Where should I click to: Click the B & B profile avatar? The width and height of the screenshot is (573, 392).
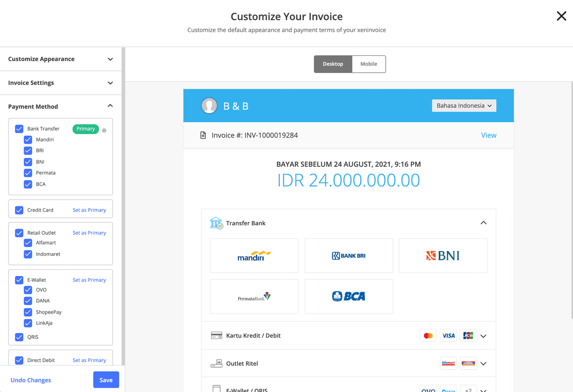point(209,106)
